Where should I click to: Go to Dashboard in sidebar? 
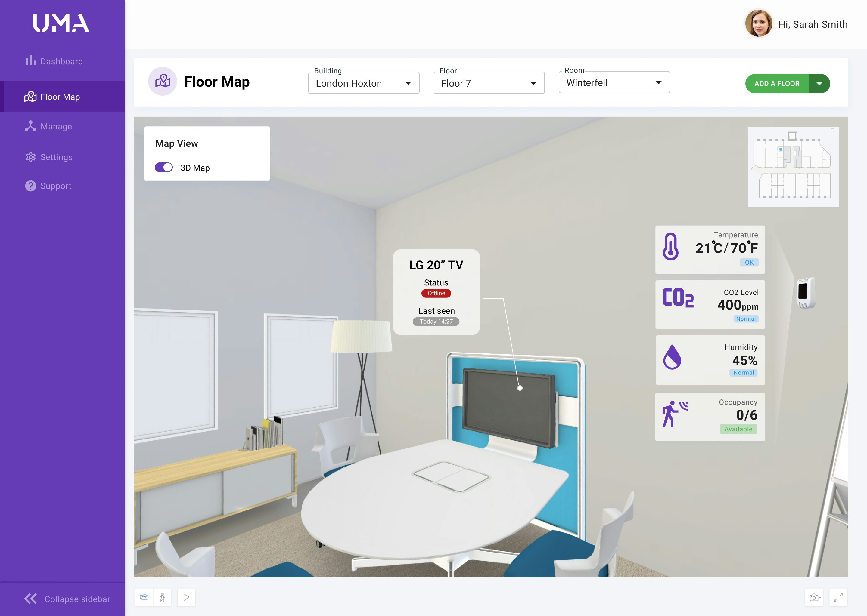(61, 61)
